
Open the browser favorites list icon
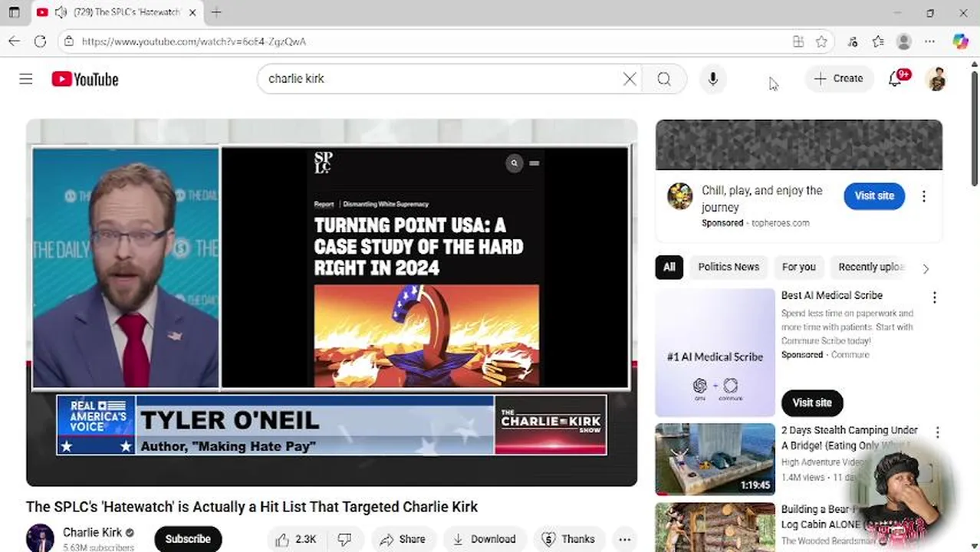tap(878, 41)
